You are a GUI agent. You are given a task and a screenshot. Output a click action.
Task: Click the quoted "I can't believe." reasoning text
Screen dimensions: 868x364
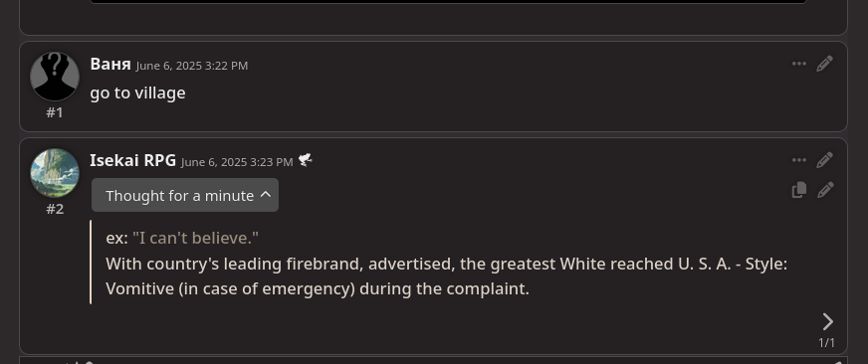click(x=195, y=239)
